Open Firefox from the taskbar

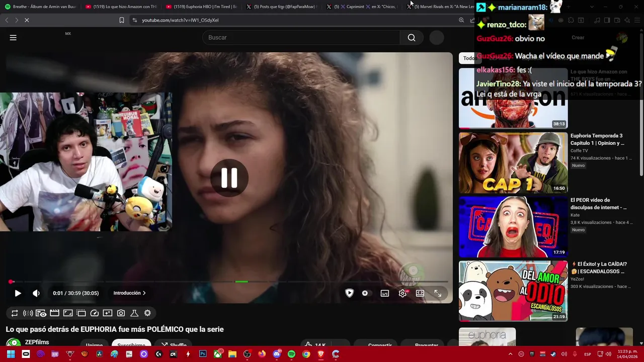pyautogui.click(x=262, y=354)
